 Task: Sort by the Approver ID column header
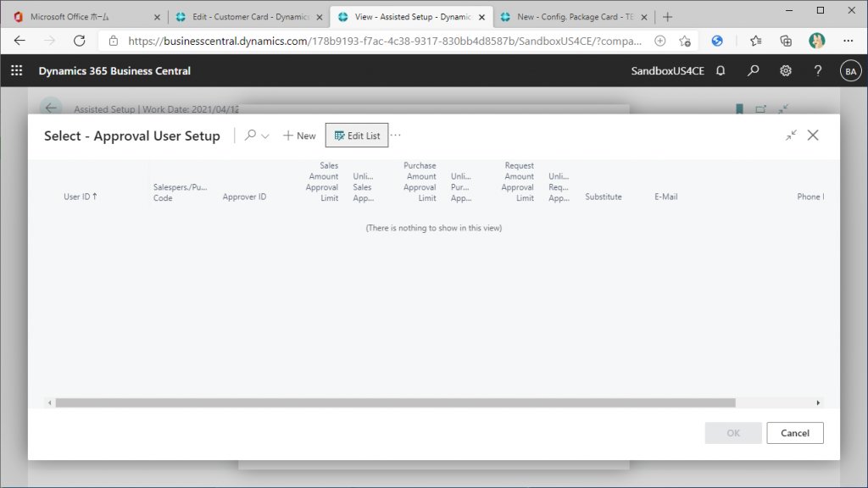click(244, 197)
